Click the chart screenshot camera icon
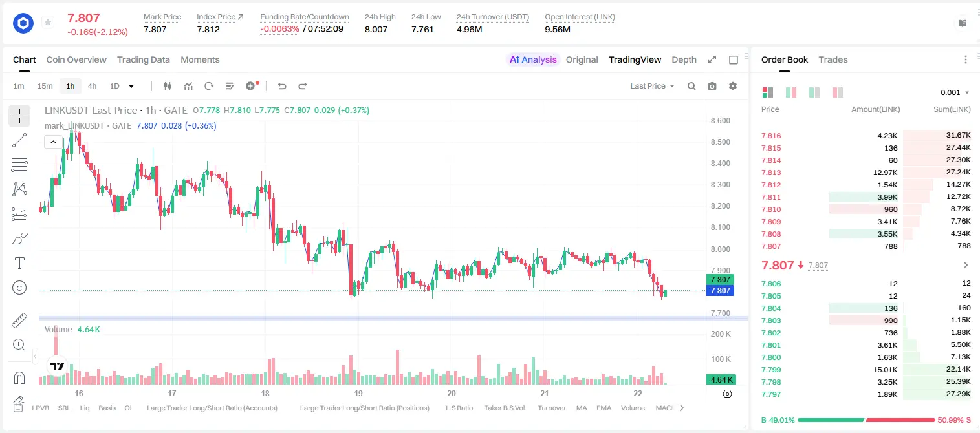 pos(712,86)
